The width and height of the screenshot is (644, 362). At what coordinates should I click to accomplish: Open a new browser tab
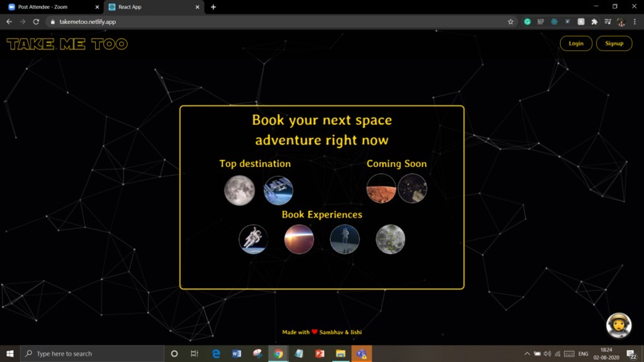[213, 7]
